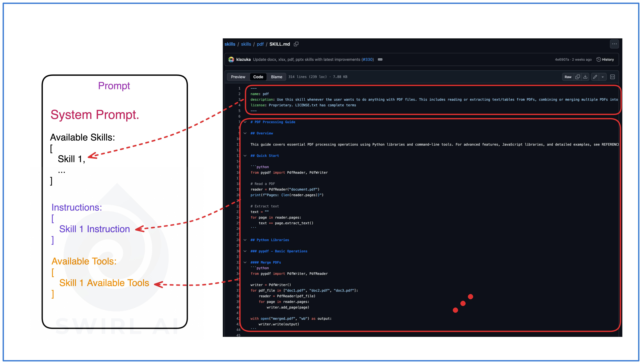Open the three-dot more options menu
642x364 pixels.
[614, 44]
